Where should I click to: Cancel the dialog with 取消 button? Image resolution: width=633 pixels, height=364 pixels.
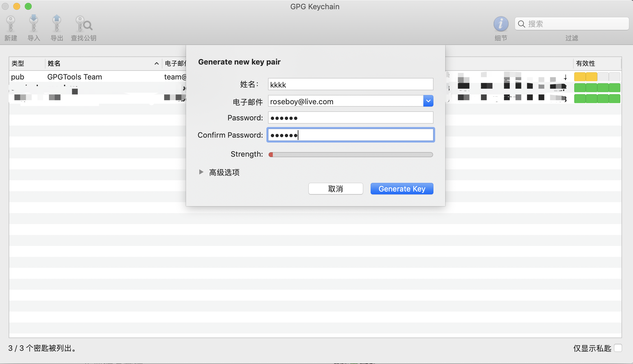(336, 189)
